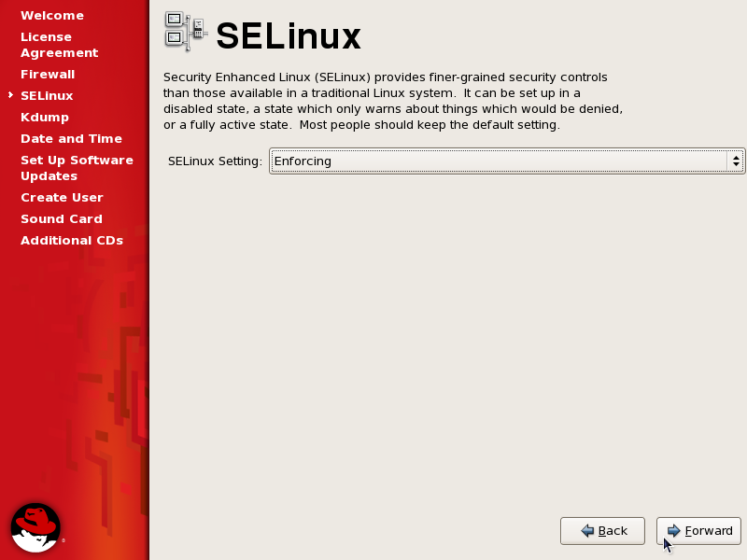
Task: Click the Back button
Action: click(602, 530)
